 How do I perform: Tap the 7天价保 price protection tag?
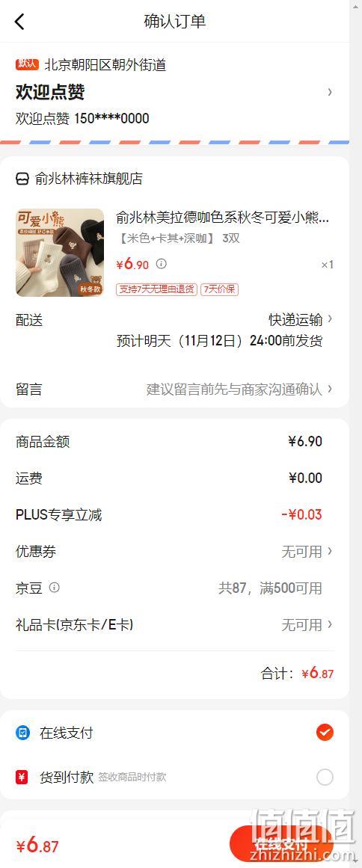[219, 289]
